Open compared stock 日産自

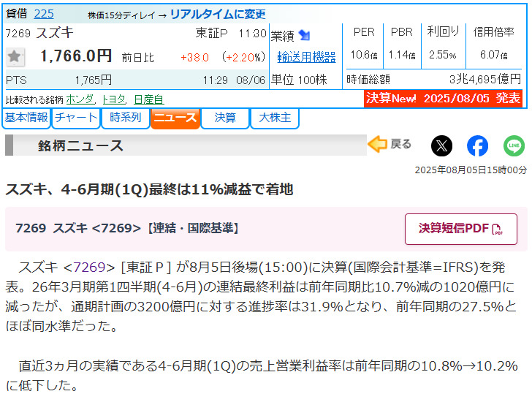coord(149,99)
